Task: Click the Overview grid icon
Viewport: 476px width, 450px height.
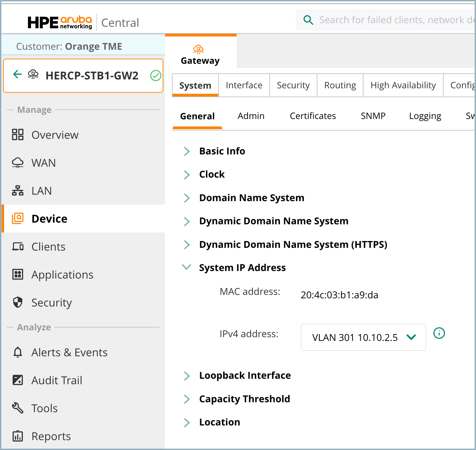Action: [x=18, y=135]
